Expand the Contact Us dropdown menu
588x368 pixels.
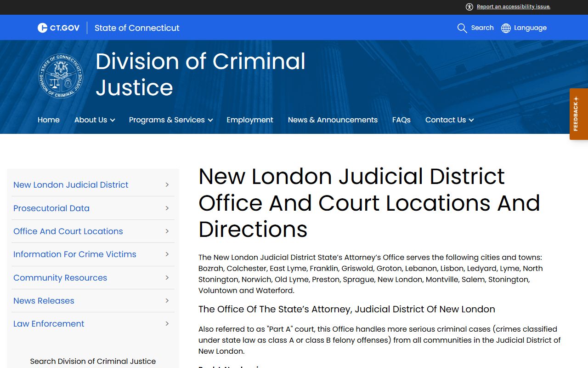(449, 120)
